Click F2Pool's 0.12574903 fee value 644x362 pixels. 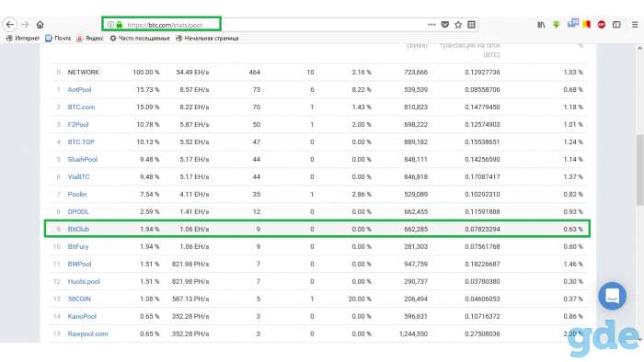tap(483, 124)
